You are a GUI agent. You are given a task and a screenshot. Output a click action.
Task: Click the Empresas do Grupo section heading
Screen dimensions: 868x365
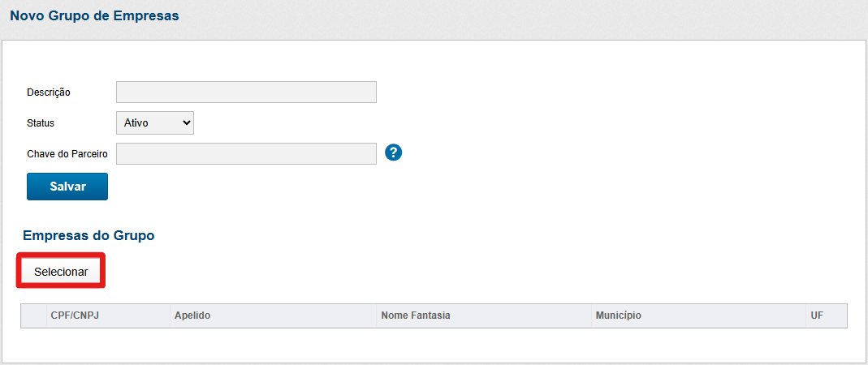point(89,236)
